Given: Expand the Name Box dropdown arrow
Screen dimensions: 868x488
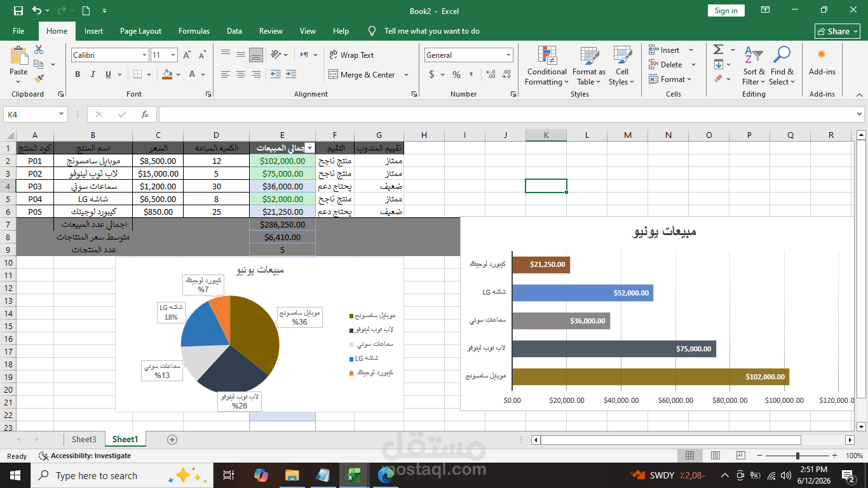Looking at the screenshot, I should [62, 114].
